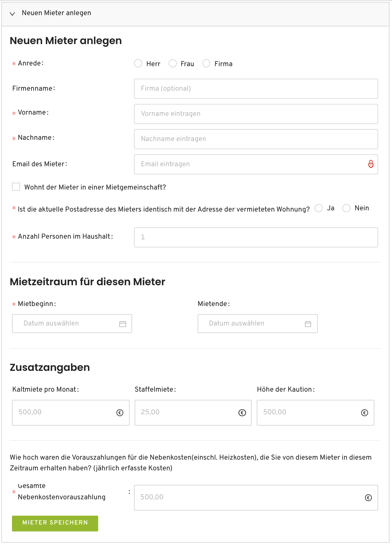
Task: Click calendar icon in Mietende date field
Action: [308, 324]
